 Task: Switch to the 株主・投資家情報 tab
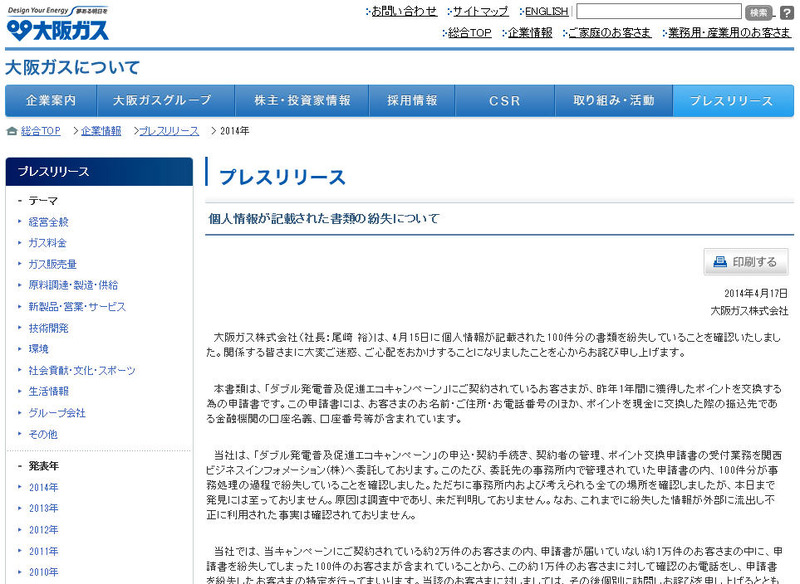[x=302, y=101]
